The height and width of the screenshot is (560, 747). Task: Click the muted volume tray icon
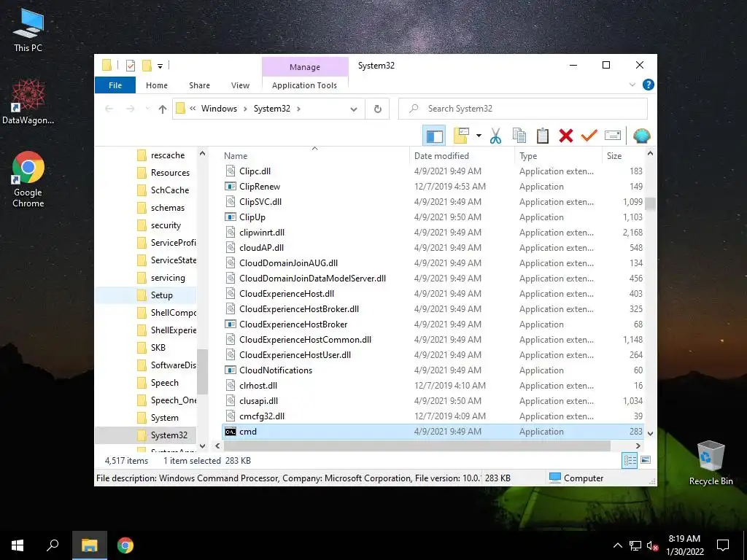tap(652, 545)
